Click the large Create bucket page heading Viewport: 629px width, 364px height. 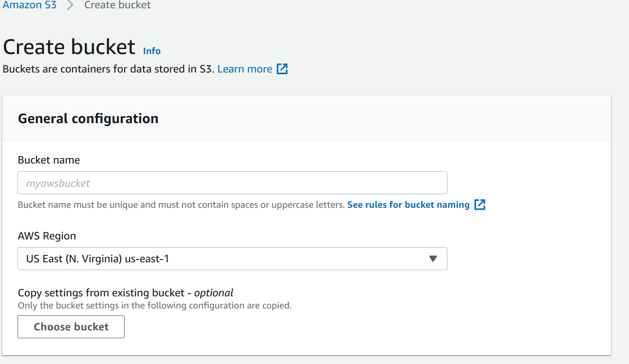click(69, 47)
